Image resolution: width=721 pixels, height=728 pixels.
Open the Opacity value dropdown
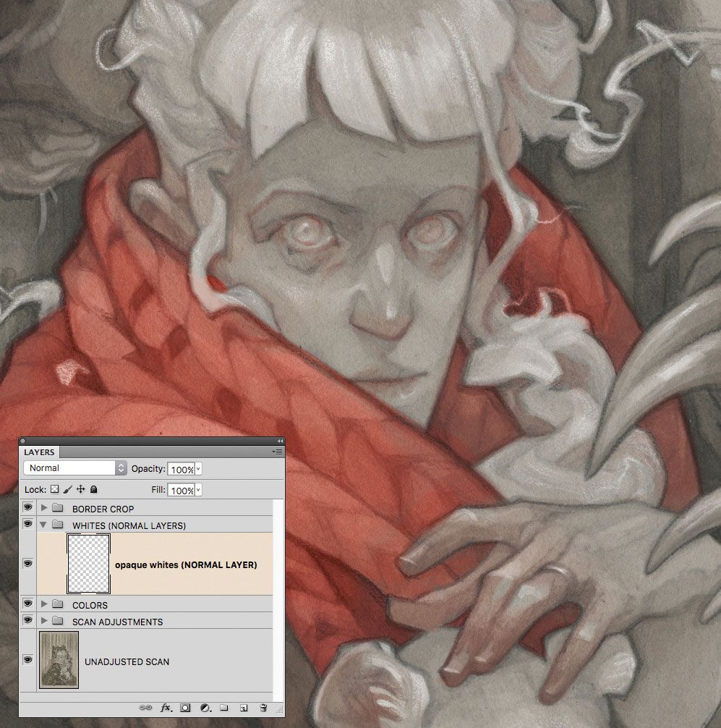point(197,468)
